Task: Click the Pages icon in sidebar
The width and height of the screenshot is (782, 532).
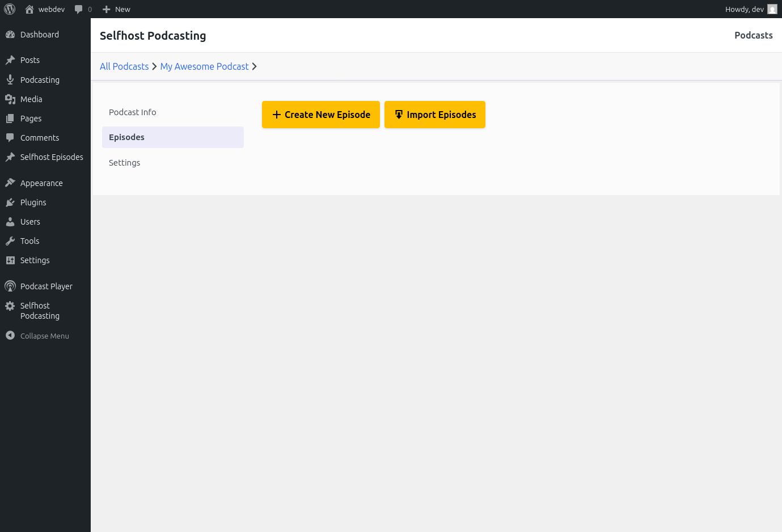Action: click(10, 119)
